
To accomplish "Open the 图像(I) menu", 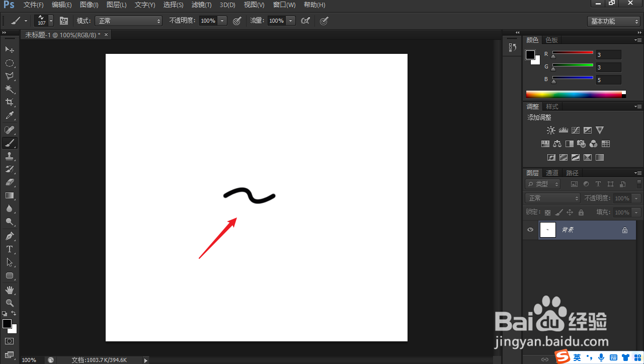I will pos(89,5).
